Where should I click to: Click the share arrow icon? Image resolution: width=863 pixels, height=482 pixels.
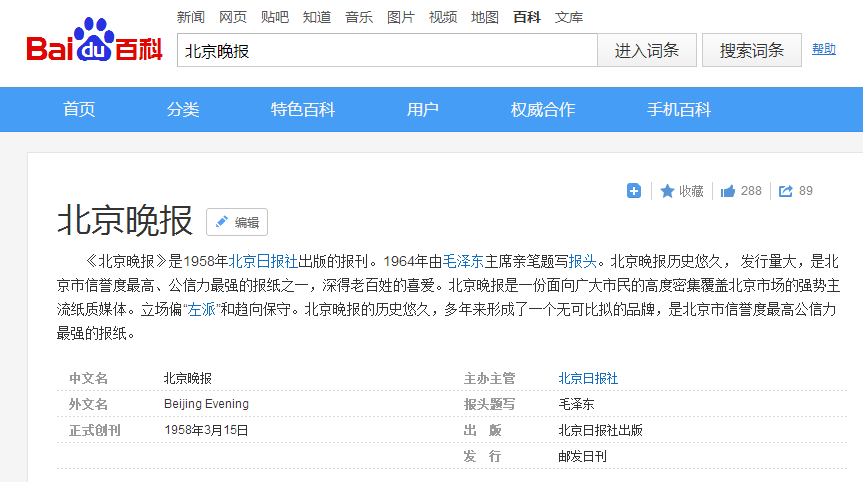[x=785, y=191]
